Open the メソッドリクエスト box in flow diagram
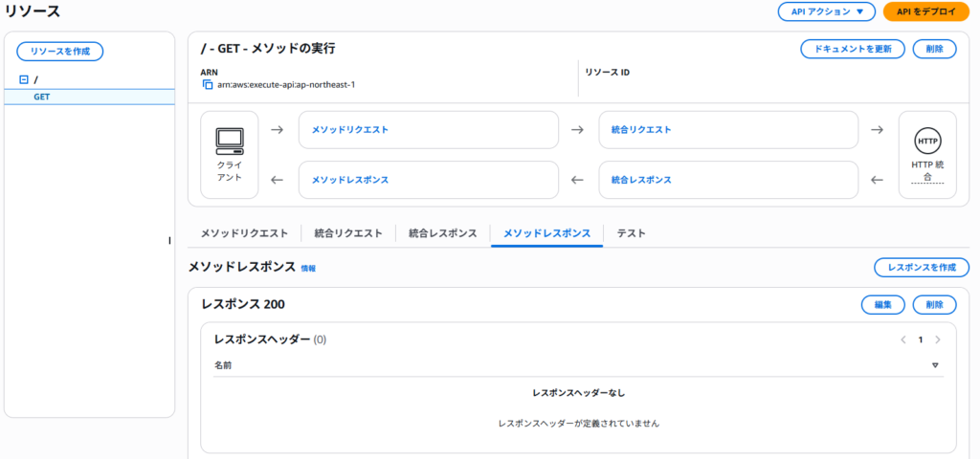This screenshot has height=459, width=980. pyautogui.click(x=428, y=130)
